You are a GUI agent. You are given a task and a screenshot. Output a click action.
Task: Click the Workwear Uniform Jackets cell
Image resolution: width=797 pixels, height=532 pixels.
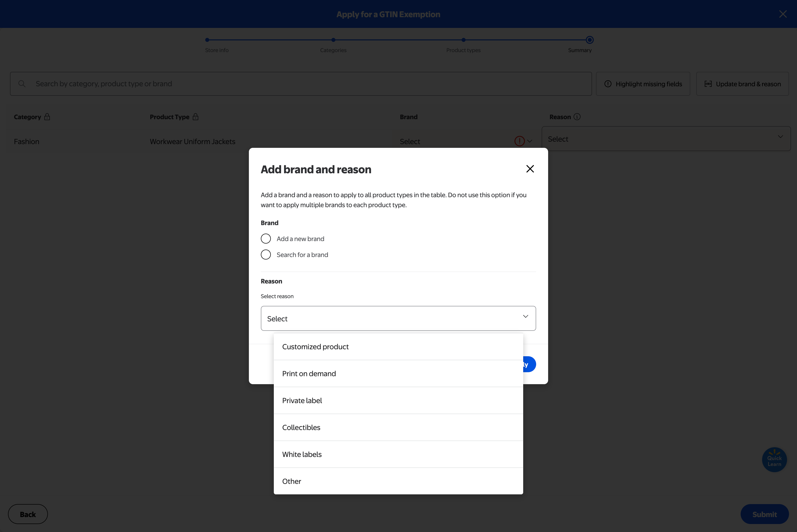click(x=192, y=142)
